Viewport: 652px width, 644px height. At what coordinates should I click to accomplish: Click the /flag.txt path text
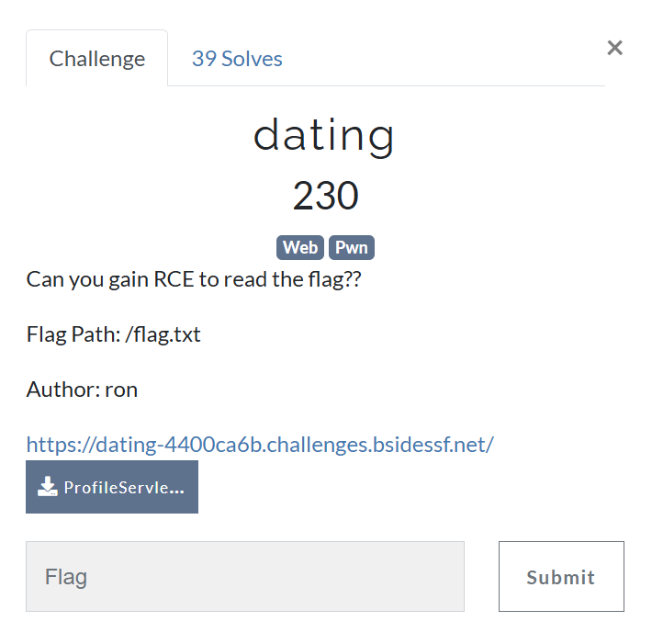(163, 334)
